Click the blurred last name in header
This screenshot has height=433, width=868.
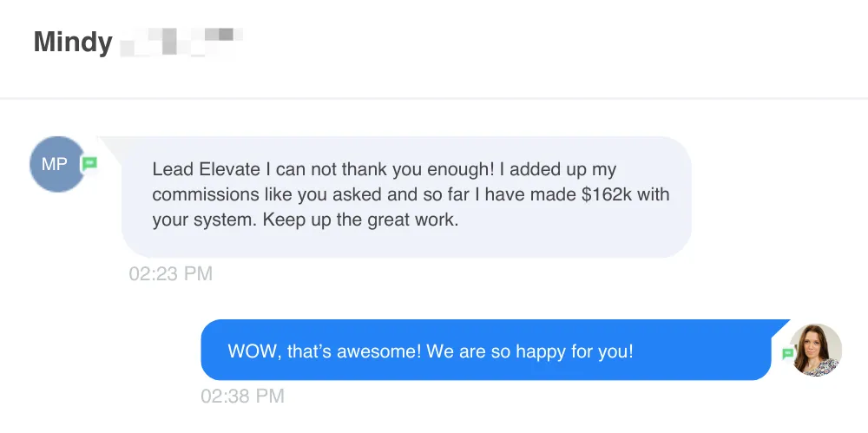click(x=181, y=42)
